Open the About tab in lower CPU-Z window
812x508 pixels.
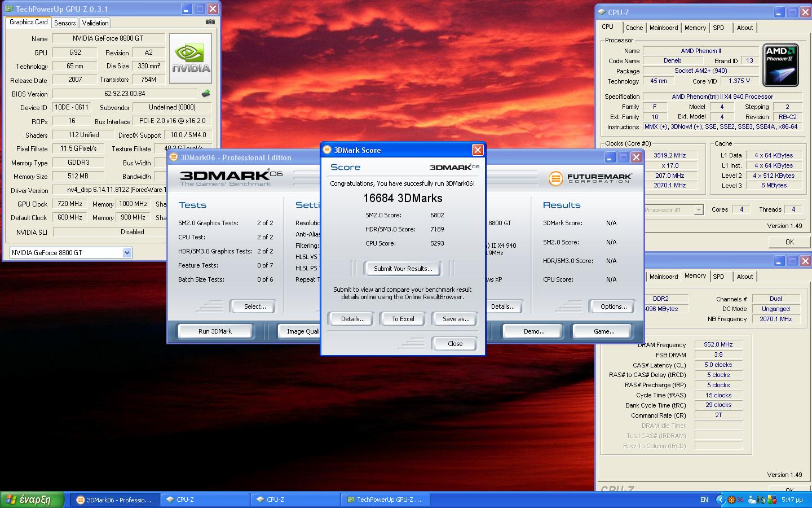pyautogui.click(x=744, y=277)
